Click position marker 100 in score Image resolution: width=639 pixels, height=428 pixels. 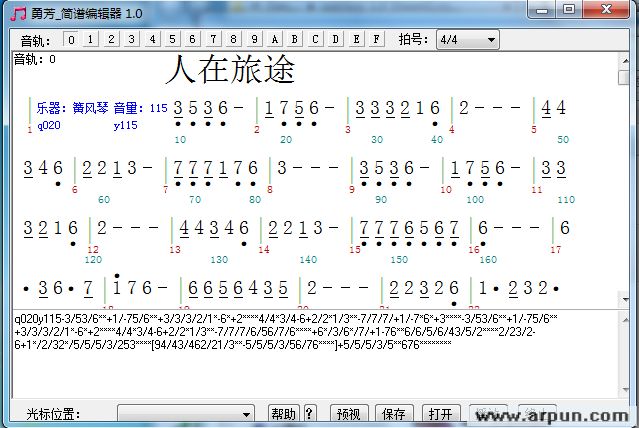pos(475,199)
